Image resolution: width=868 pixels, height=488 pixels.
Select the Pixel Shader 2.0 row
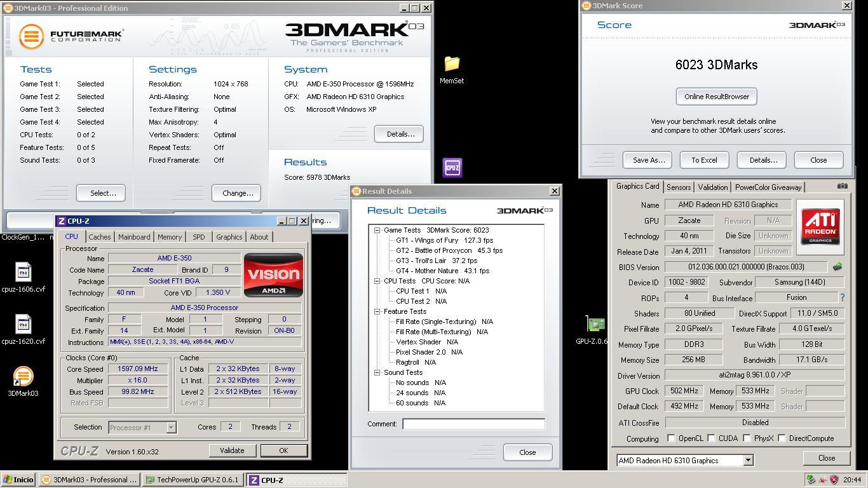pyautogui.click(x=429, y=352)
